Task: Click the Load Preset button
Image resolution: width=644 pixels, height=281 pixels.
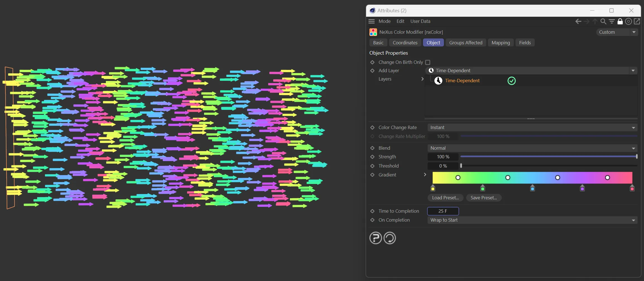Action: [445, 198]
